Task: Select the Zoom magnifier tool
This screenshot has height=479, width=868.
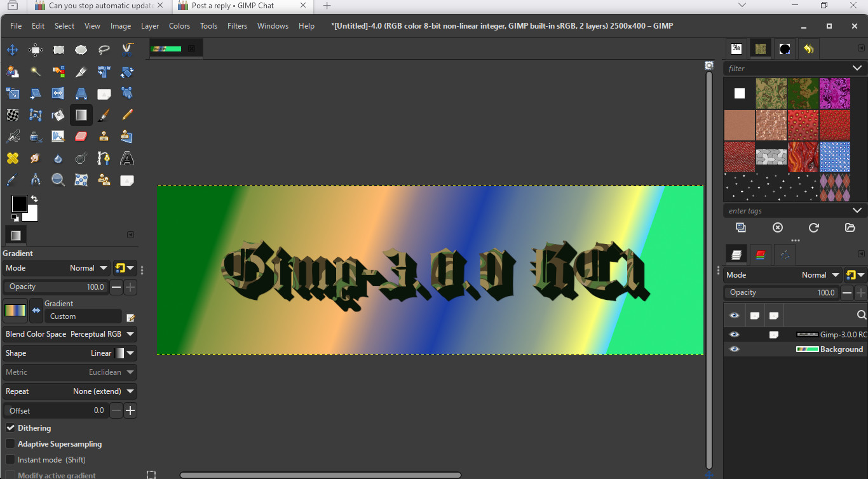Action: 58,180
